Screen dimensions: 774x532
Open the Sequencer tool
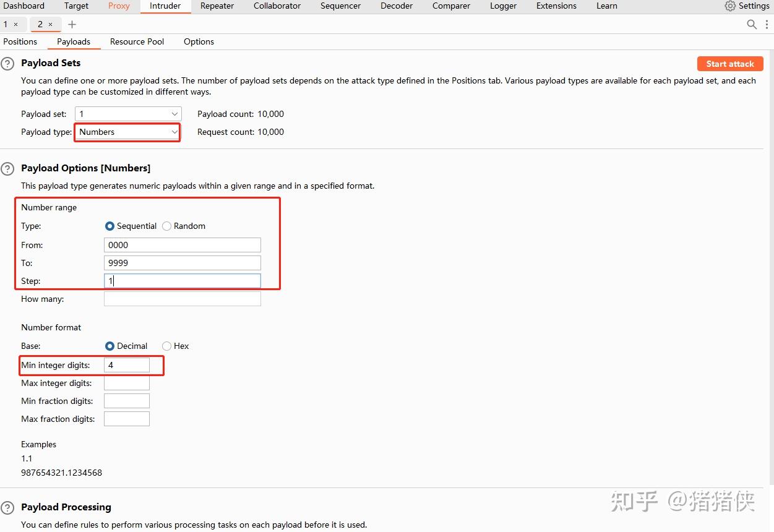click(340, 6)
